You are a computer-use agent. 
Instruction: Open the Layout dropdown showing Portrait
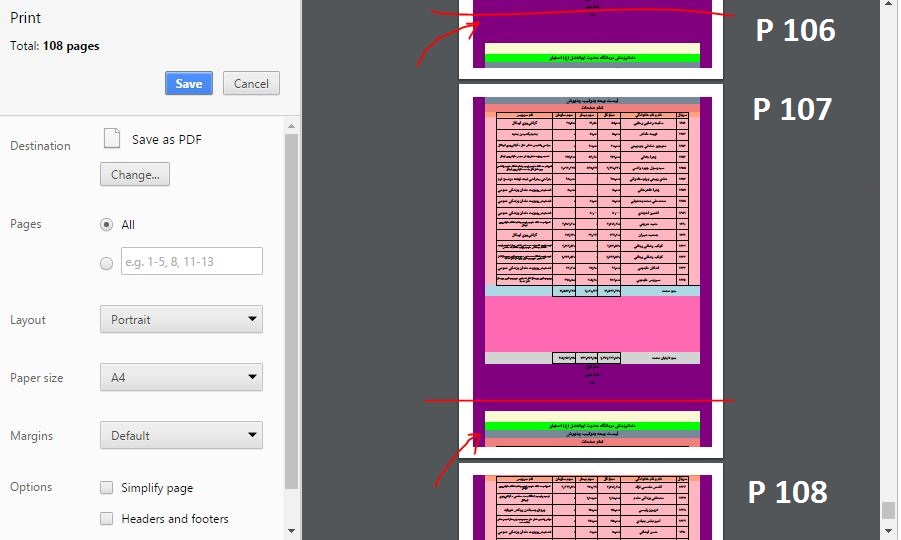pos(181,319)
